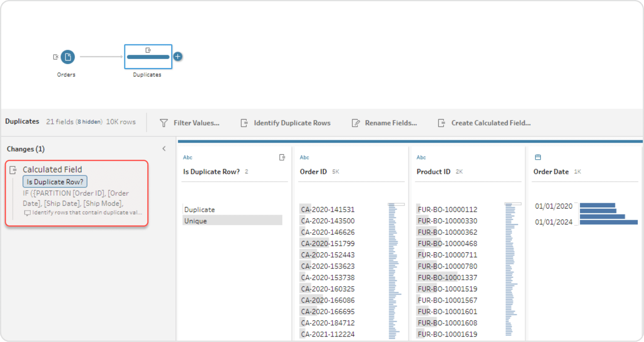Screen dimensions: 644x342
Task: Click the 01/01/2024 Order Date histogram bar
Action: pos(608,222)
